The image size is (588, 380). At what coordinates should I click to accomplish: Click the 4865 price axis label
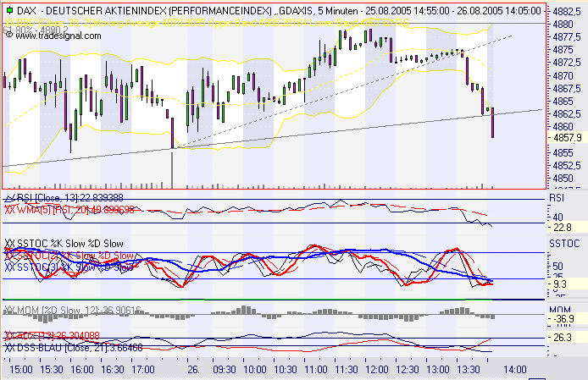coord(563,102)
